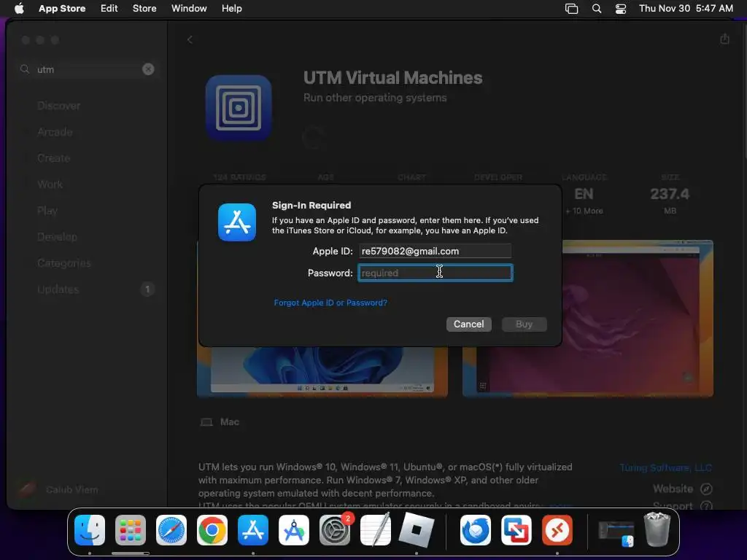Open the Calub Viem account profile
The image size is (747, 560).
click(57, 489)
